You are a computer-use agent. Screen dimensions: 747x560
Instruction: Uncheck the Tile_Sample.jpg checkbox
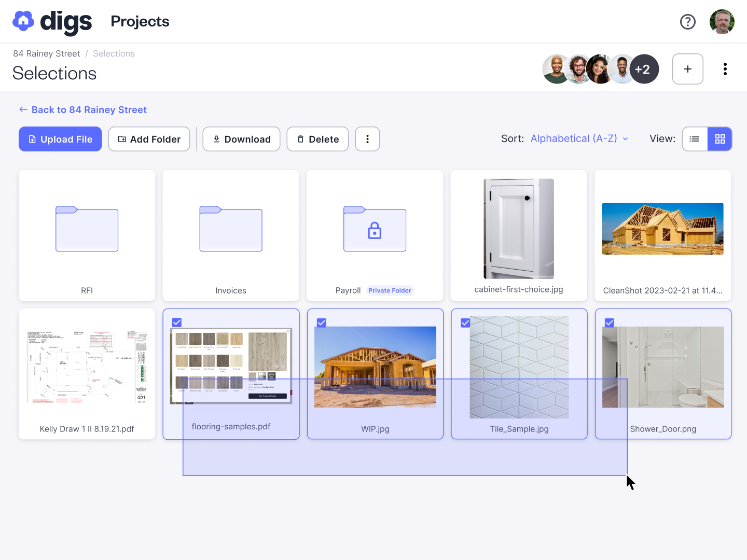(x=465, y=323)
